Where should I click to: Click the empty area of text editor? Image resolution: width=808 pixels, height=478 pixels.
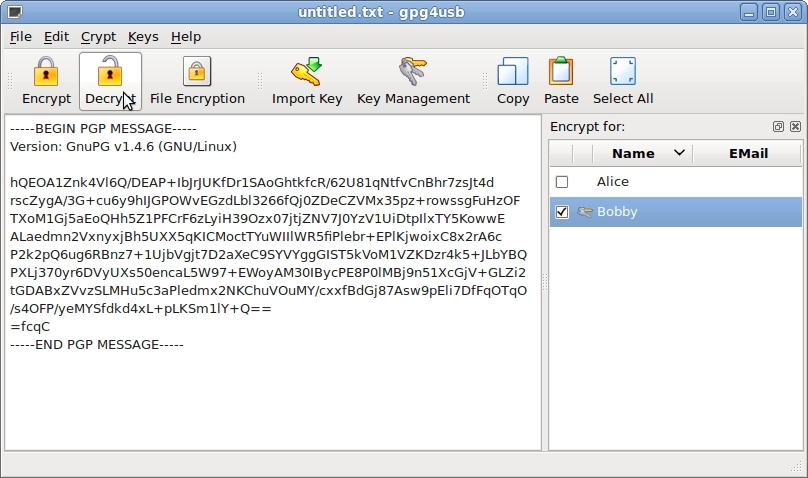click(273, 402)
